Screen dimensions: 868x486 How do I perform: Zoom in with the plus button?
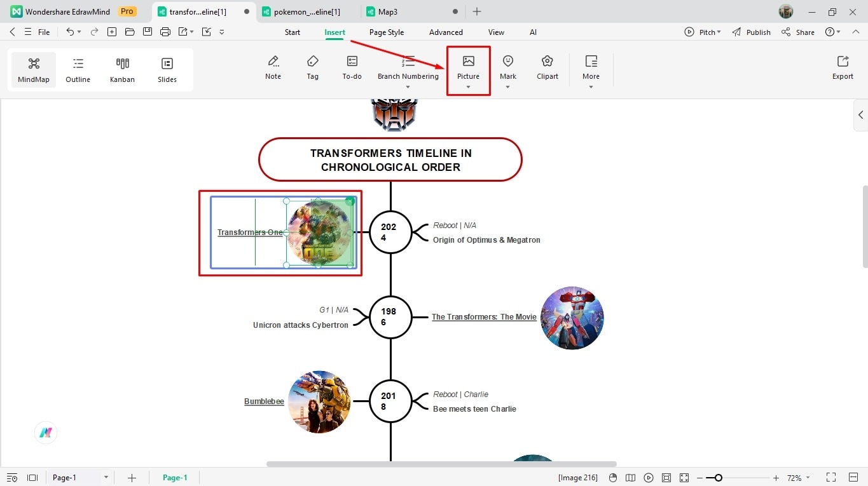(x=776, y=478)
